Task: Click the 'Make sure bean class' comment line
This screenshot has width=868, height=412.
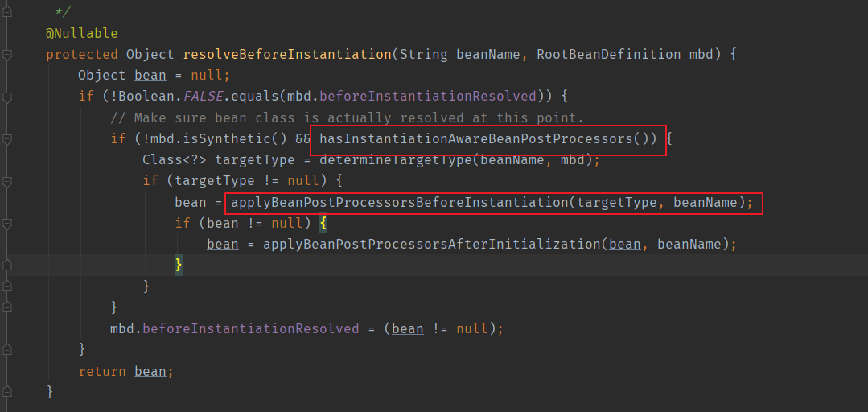Action: point(347,118)
